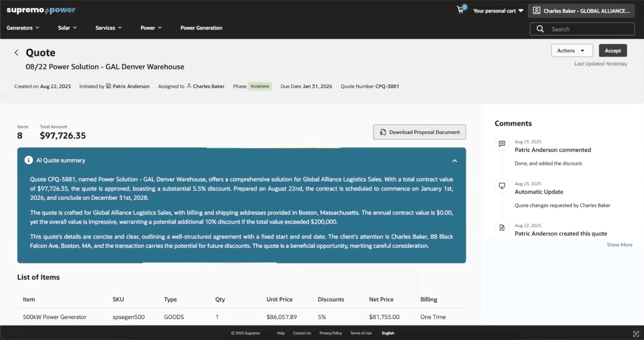Click the Accept button
This screenshot has width=644, height=340.
(613, 51)
